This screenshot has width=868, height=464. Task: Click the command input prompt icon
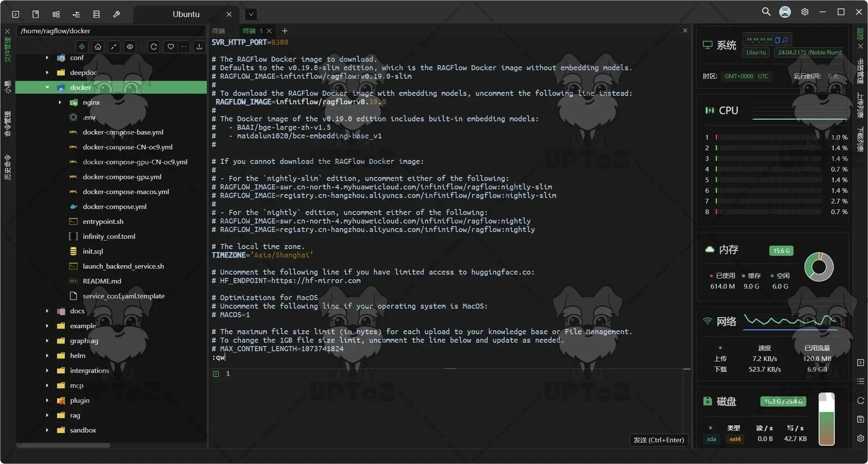click(x=216, y=374)
